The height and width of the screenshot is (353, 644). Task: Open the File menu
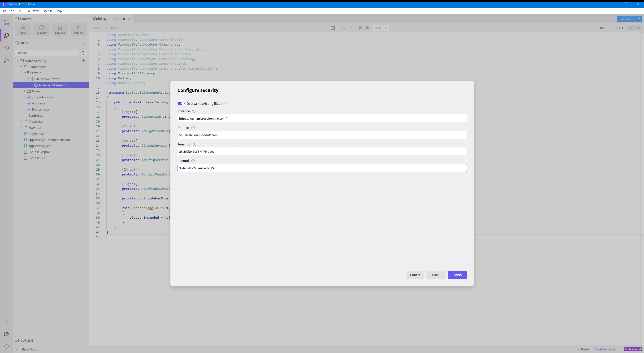click(4, 11)
